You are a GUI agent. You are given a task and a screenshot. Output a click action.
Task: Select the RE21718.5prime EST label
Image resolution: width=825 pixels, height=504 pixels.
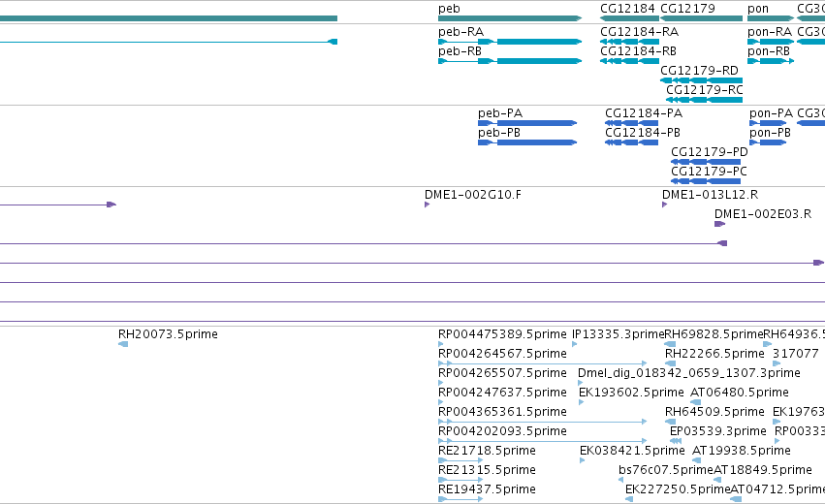click(x=488, y=451)
